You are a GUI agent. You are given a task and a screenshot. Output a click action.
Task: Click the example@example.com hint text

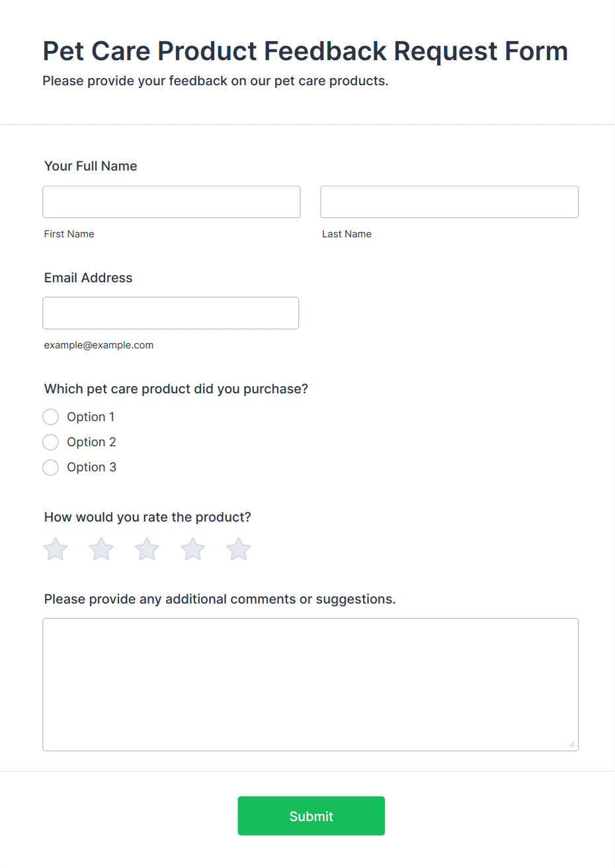coord(99,345)
